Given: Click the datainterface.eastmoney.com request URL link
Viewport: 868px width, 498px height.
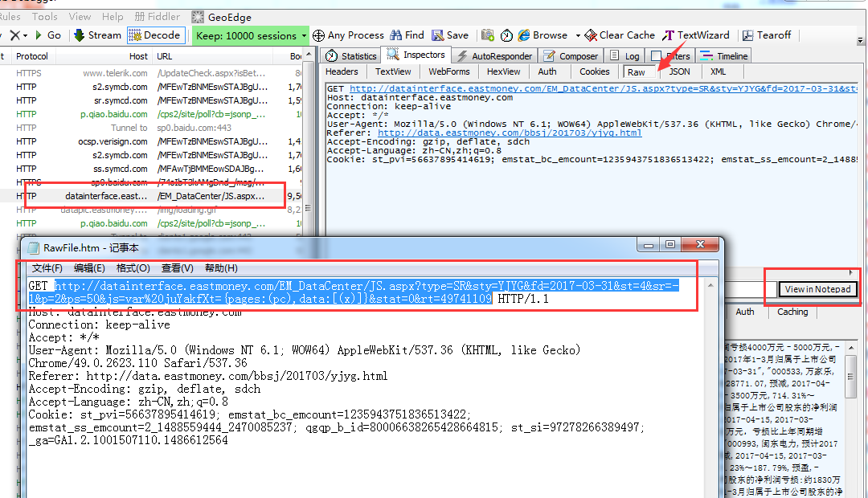Looking at the screenshot, I should pyautogui.click(x=604, y=88).
